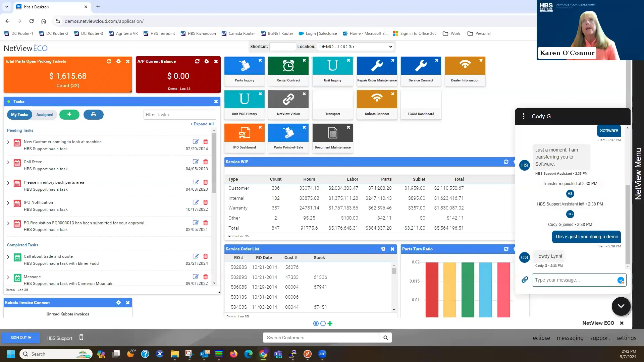Open A/P Current Balance widget settings gear
Image resolution: width=644 pixels, height=362 pixels.
[x=207, y=61]
